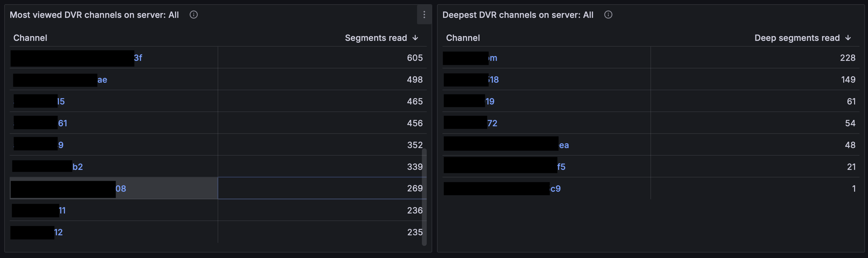The height and width of the screenshot is (258, 868).
Task: Click info icon beside Most viewed DVR title
Action: pyautogui.click(x=193, y=15)
